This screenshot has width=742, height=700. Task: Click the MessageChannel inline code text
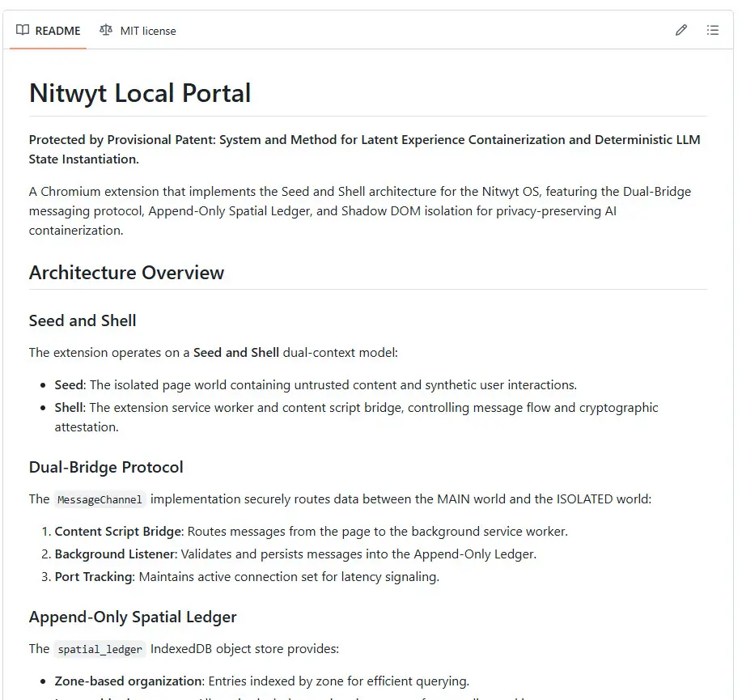click(100, 500)
